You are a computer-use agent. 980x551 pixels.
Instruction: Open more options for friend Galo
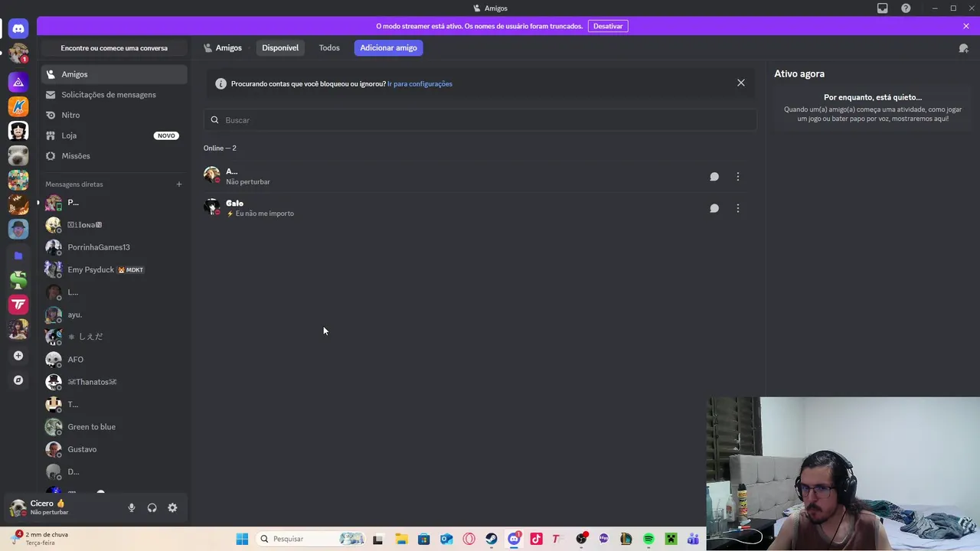click(738, 208)
